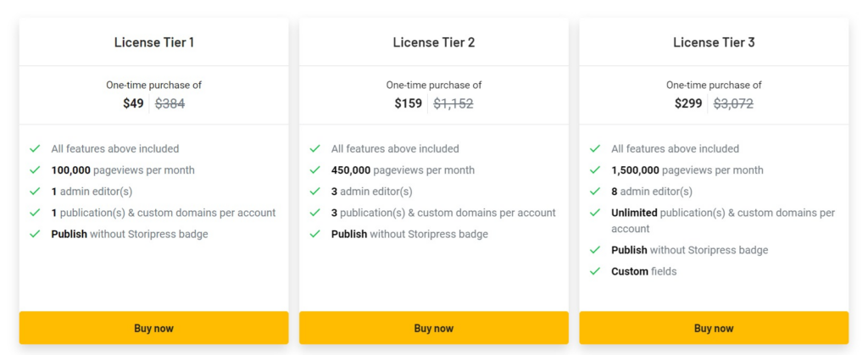Click the crossed-out $1,152 price
The height and width of the screenshot is (355, 868).
click(453, 104)
